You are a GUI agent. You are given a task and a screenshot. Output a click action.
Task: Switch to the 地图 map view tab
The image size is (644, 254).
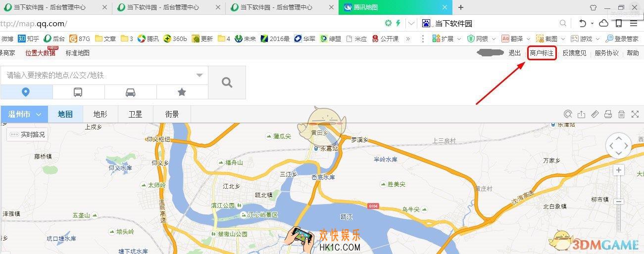[x=65, y=114]
